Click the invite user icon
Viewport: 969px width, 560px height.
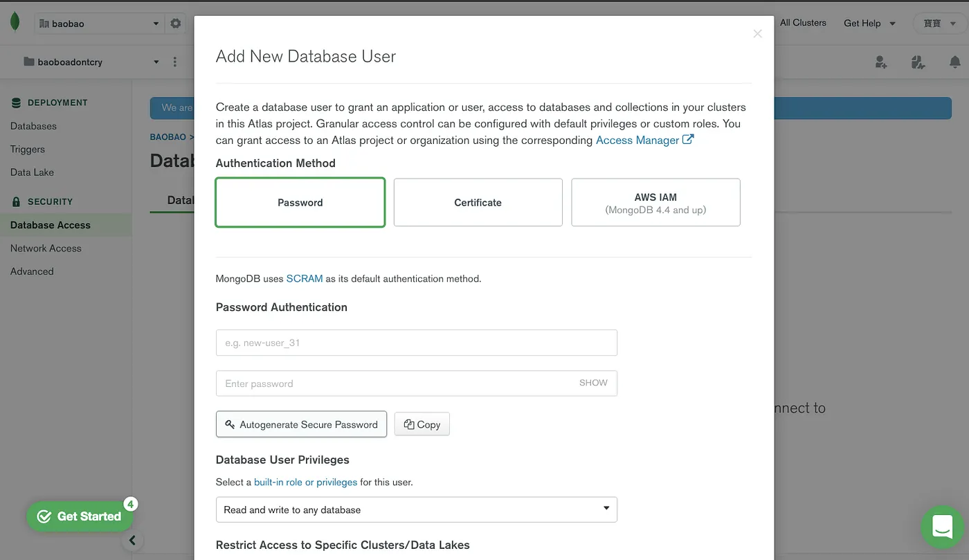(881, 62)
